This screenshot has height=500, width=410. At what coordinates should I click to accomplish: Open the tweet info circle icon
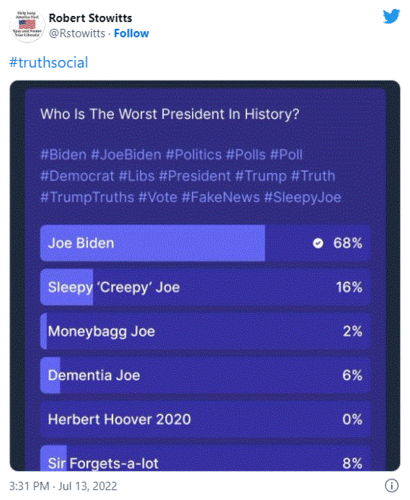tap(392, 486)
